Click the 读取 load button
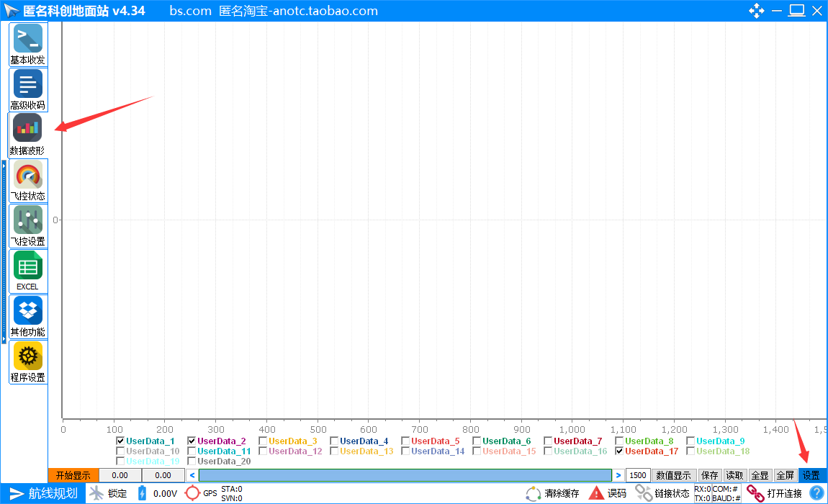Screen dimensions: 828x504 (734, 475)
